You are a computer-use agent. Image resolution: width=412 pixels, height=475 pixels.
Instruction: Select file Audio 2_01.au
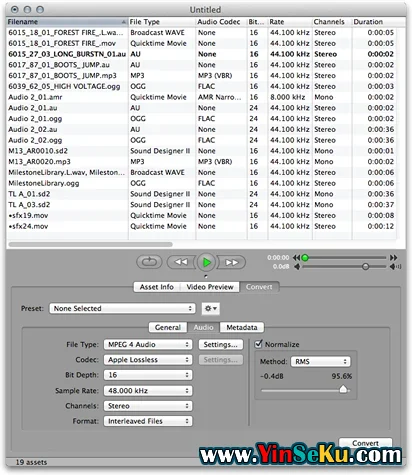33,108
